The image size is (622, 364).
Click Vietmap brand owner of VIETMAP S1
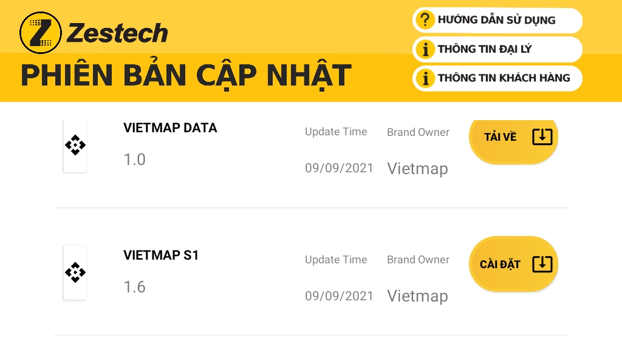point(417,296)
